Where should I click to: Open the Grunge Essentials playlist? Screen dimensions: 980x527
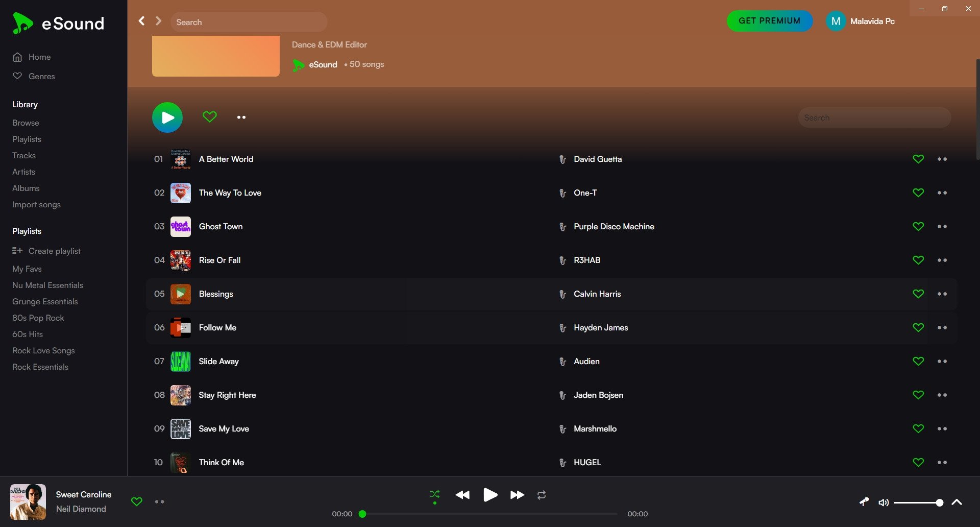tap(45, 301)
